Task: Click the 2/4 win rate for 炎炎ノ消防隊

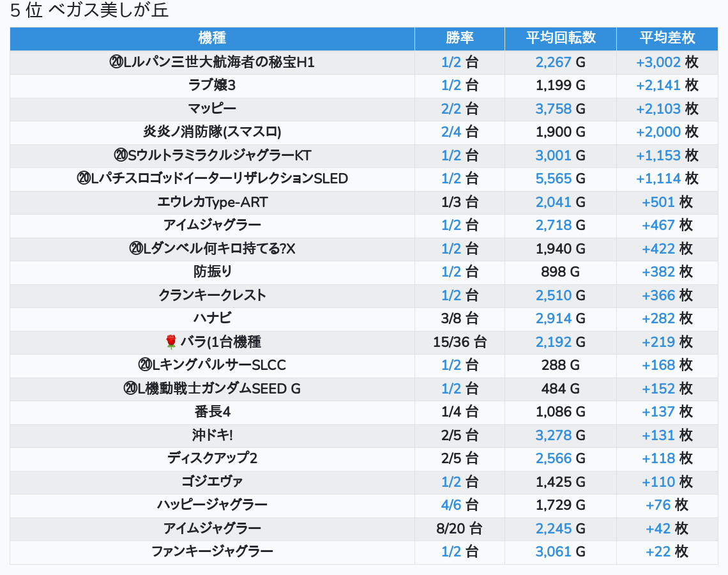Action: (x=451, y=132)
